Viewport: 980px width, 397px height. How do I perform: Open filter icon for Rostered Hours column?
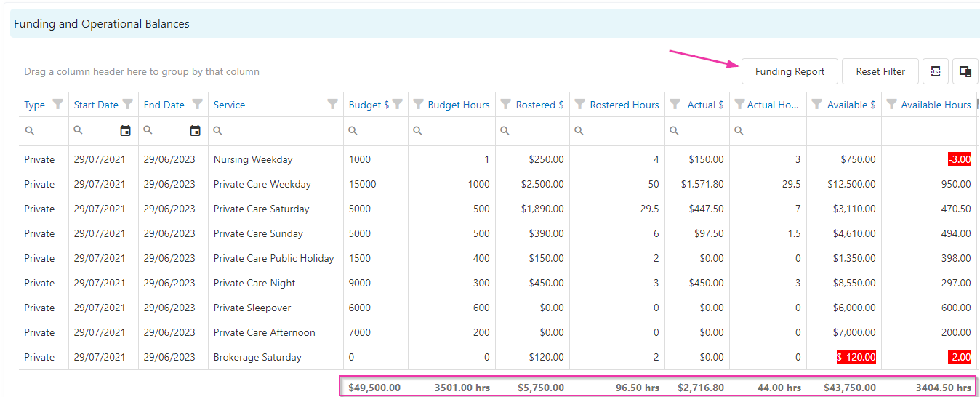(x=580, y=104)
